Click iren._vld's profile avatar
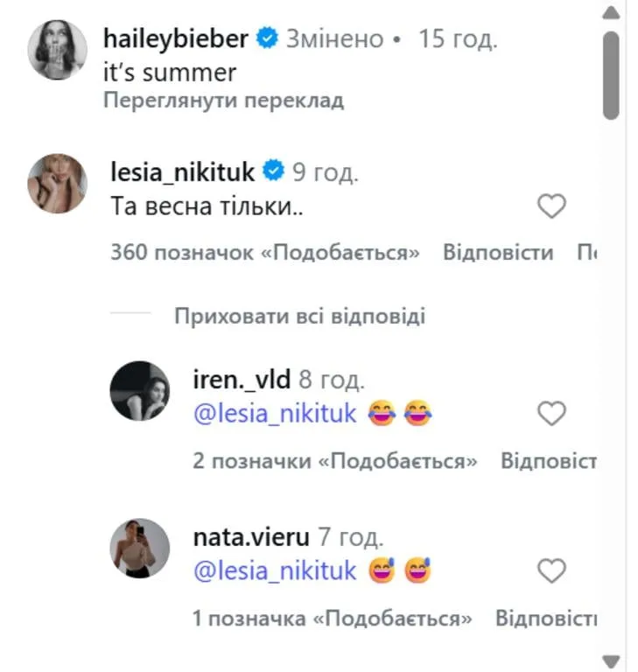Image resolution: width=638 pixels, height=672 pixels. 139,390
